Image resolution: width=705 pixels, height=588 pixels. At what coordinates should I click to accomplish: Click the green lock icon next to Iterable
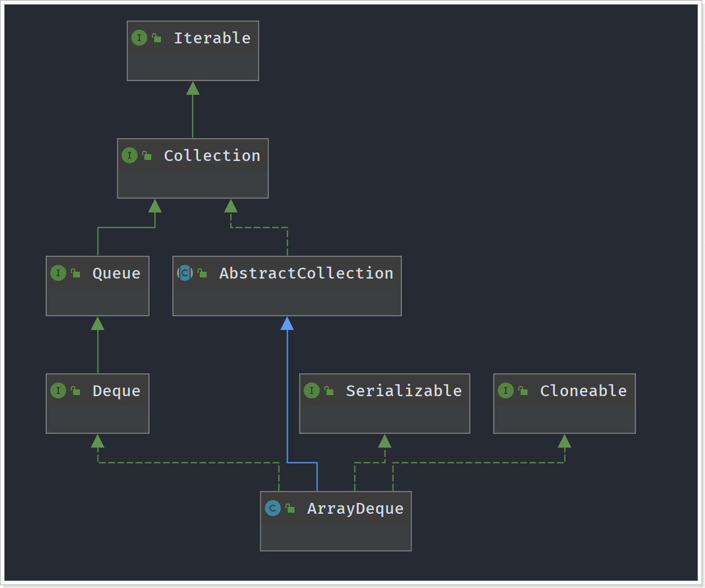pos(156,38)
